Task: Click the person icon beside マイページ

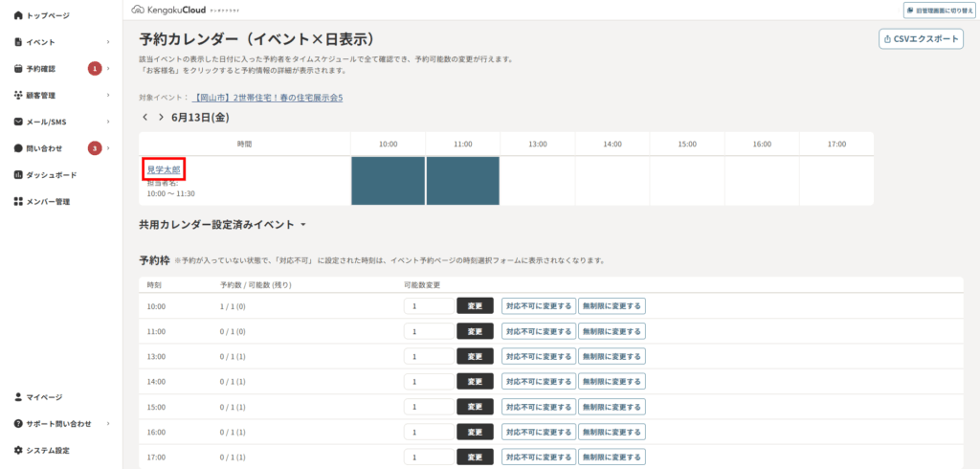Action: 18,396
